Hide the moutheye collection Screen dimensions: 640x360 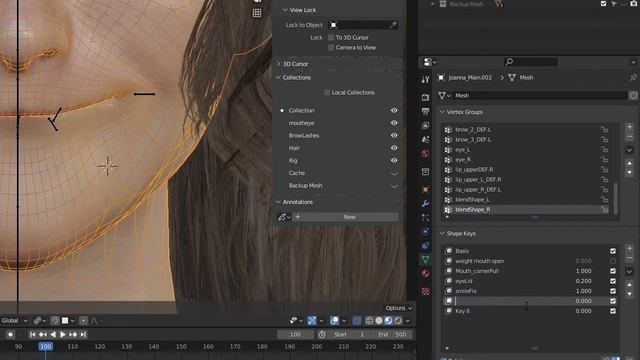pyautogui.click(x=394, y=123)
